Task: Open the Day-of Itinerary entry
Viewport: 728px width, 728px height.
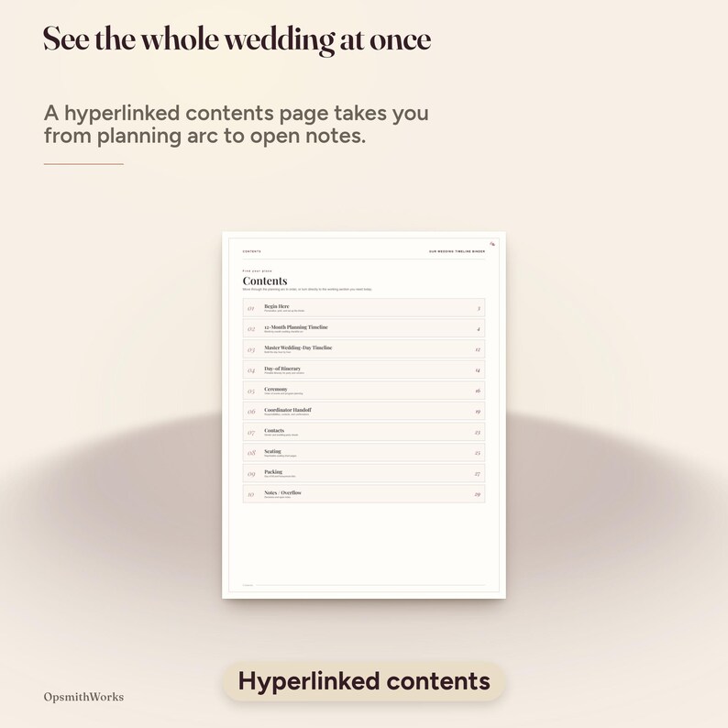Action: [363, 370]
